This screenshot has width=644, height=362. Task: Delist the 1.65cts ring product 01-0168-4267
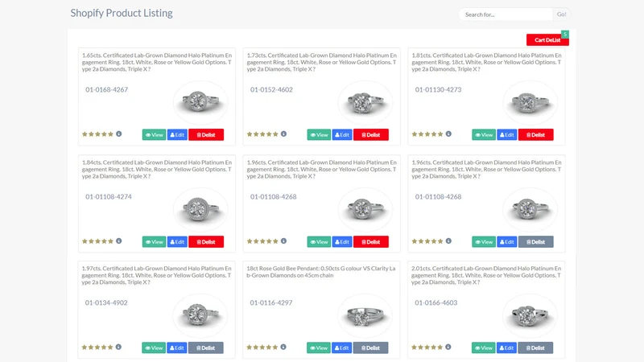pyautogui.click(x=206, y=134)
